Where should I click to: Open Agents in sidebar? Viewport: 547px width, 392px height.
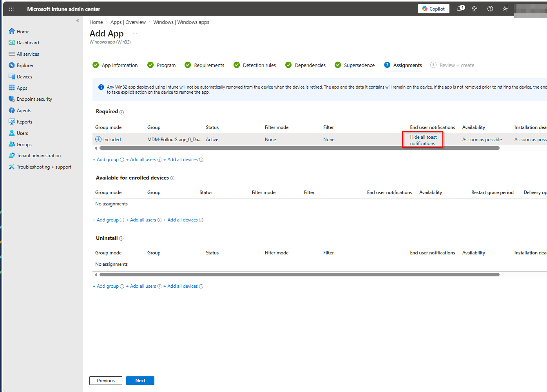coord(24,111)
